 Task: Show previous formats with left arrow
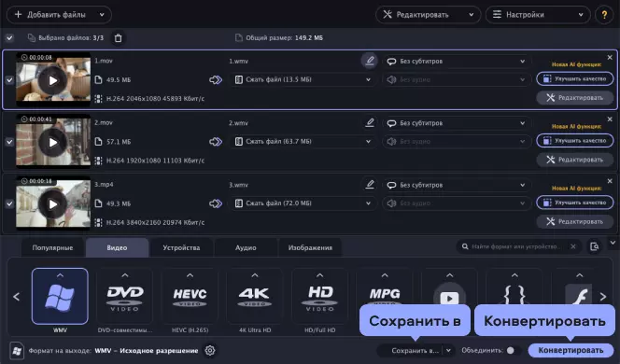click(16, 297)
